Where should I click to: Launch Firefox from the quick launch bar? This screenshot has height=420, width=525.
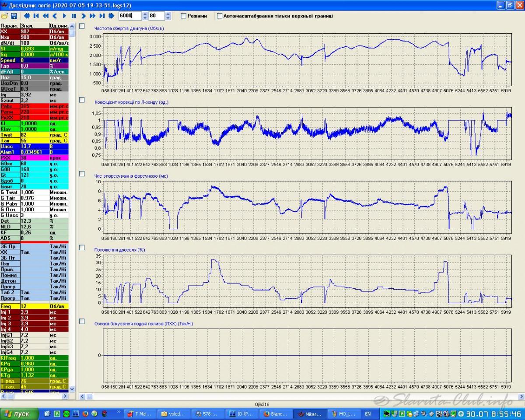point(85,414)
